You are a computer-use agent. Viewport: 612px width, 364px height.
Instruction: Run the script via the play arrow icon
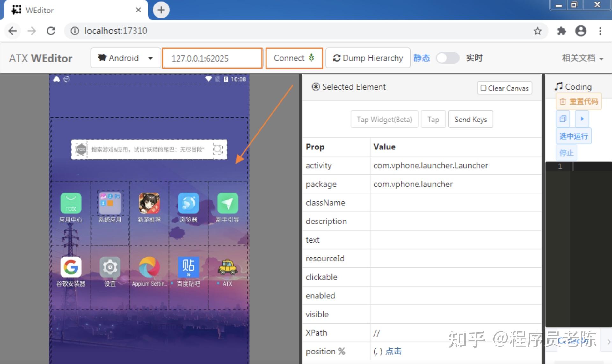[583, 118]
